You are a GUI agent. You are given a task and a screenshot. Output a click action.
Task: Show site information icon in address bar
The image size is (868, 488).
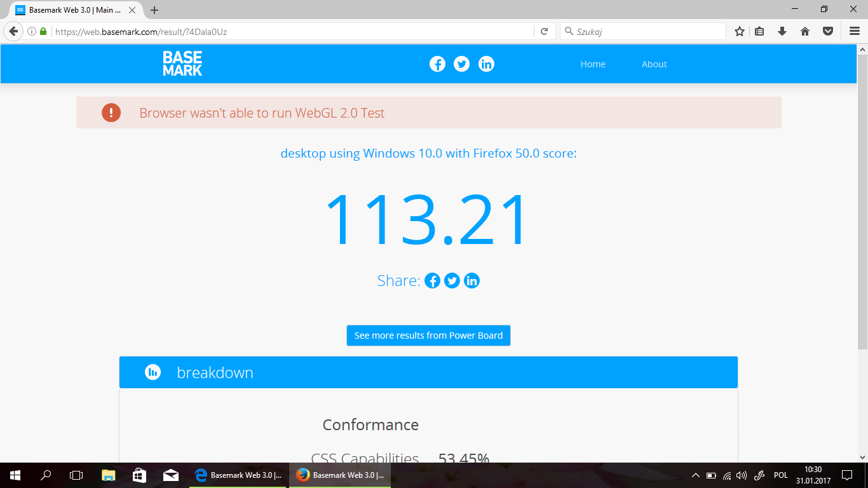[32, 31]
